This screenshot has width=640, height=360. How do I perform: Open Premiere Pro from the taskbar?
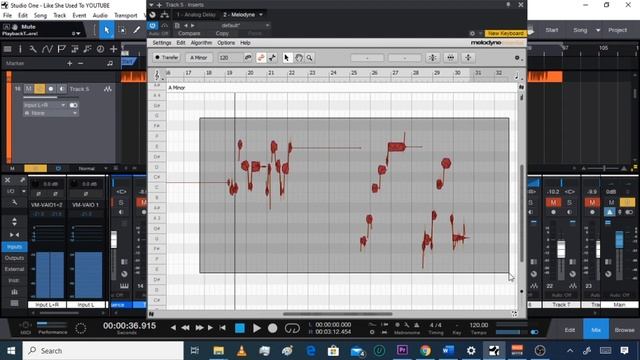point(402,351)
